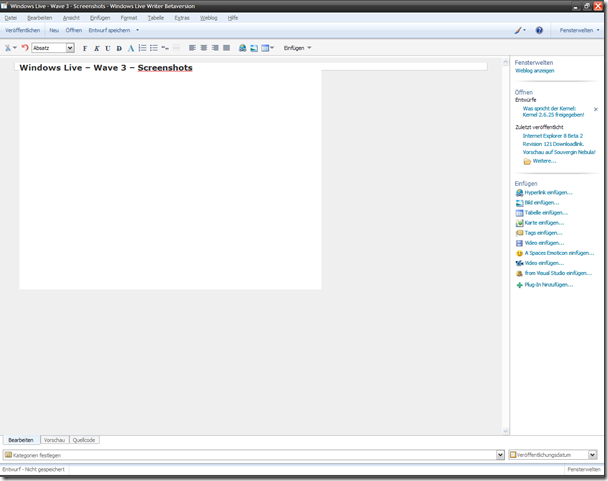Click the film-strip Video einfügen entry

coord(540,243)
